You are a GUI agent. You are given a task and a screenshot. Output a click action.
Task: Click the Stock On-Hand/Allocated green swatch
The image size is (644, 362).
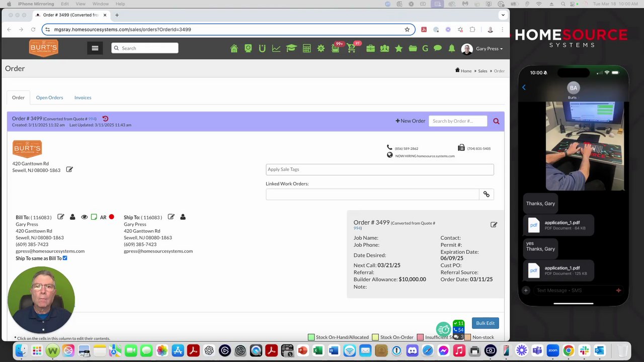coord(311,337)
